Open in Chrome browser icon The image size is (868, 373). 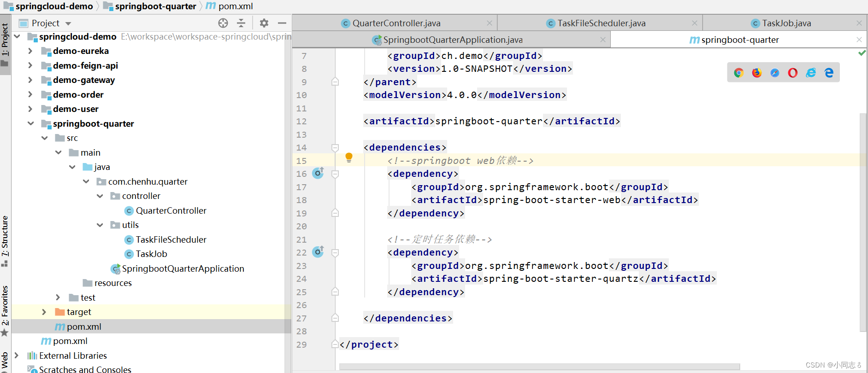click(x=739, y=73)
